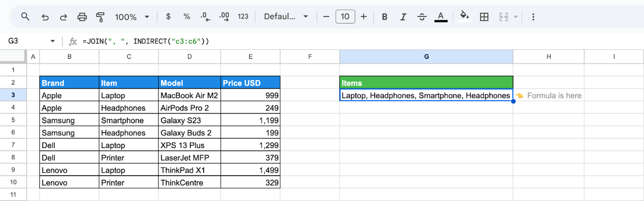Screen dimensions: 644x201
Task: Toggle italic formatting
Action: pos(403,17)
